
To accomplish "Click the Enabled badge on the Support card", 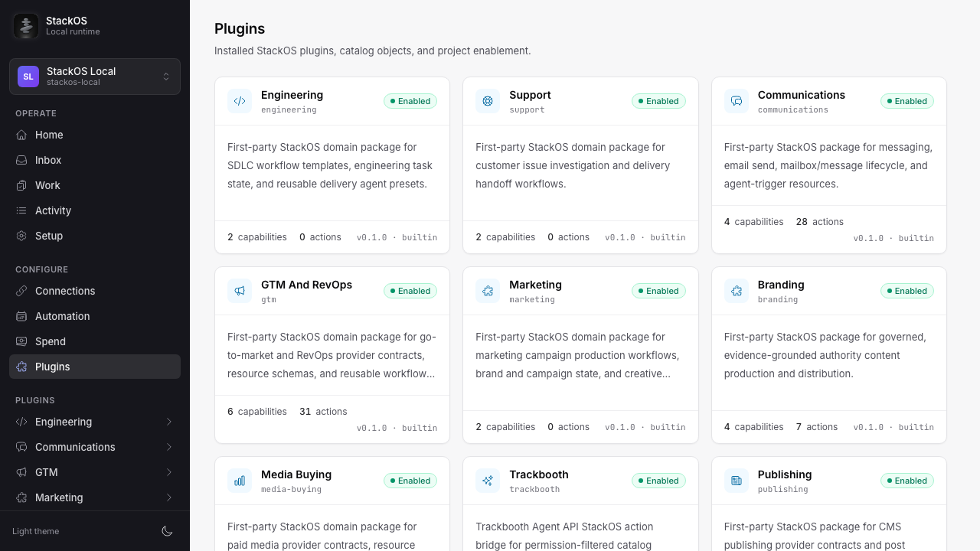I will click(x=658, y=101).
